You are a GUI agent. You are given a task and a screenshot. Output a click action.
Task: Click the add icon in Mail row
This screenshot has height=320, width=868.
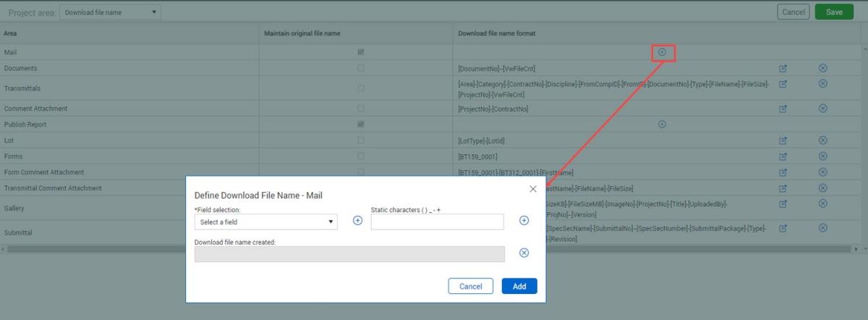click(x=662, y=52)
